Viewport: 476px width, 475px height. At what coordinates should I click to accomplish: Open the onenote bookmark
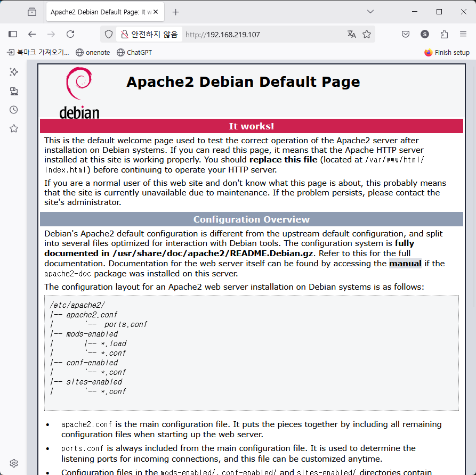tap(93, 53)
